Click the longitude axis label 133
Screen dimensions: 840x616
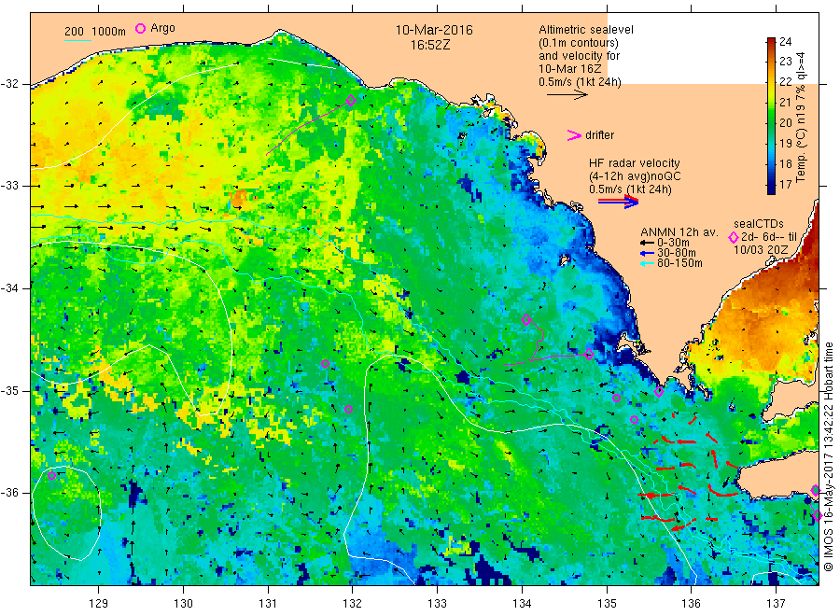pos(437,604)
